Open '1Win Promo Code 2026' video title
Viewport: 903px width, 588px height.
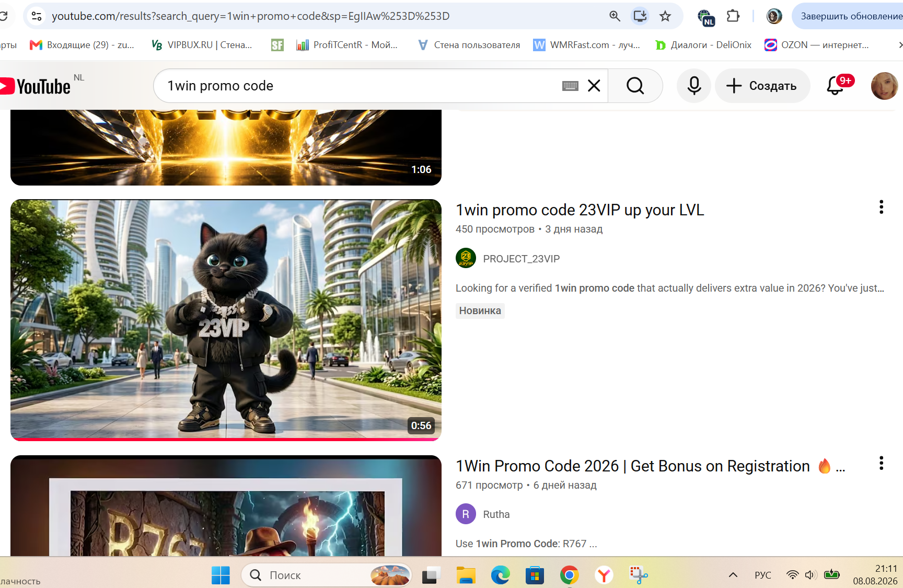pyautogui.click(x=651, y=466)
